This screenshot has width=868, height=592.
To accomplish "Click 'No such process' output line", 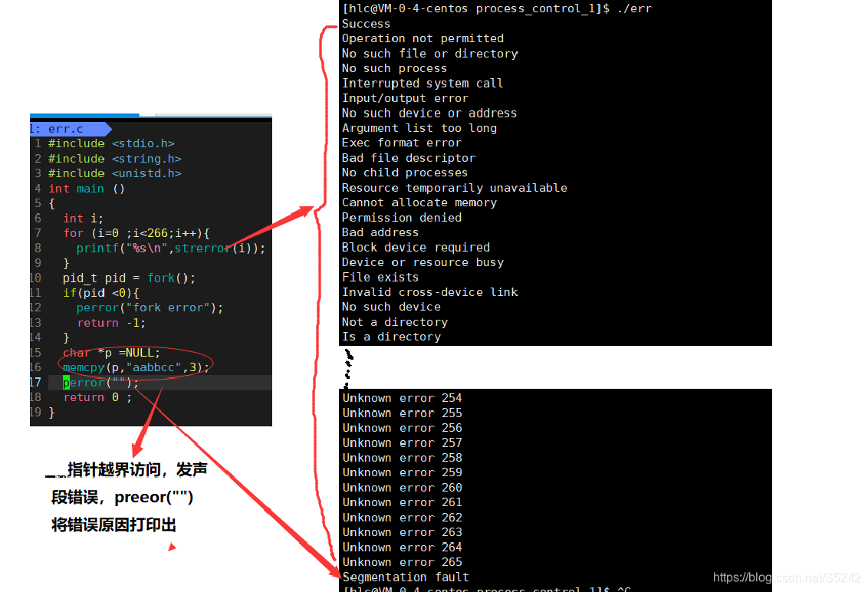I will click(394, 69).
